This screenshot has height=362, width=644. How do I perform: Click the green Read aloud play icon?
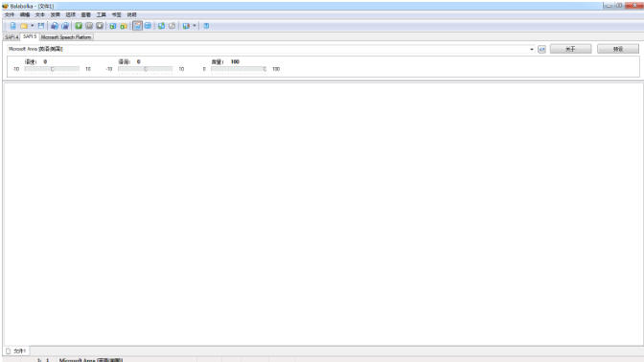[x=79, y=26]
